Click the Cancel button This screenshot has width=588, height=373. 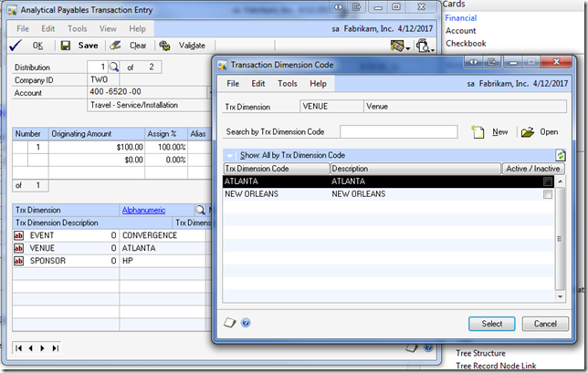(545, 324)
